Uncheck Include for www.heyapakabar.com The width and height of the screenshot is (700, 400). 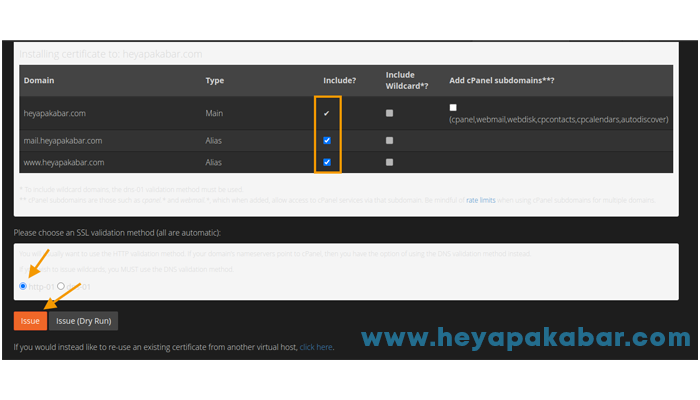(327, 162)
